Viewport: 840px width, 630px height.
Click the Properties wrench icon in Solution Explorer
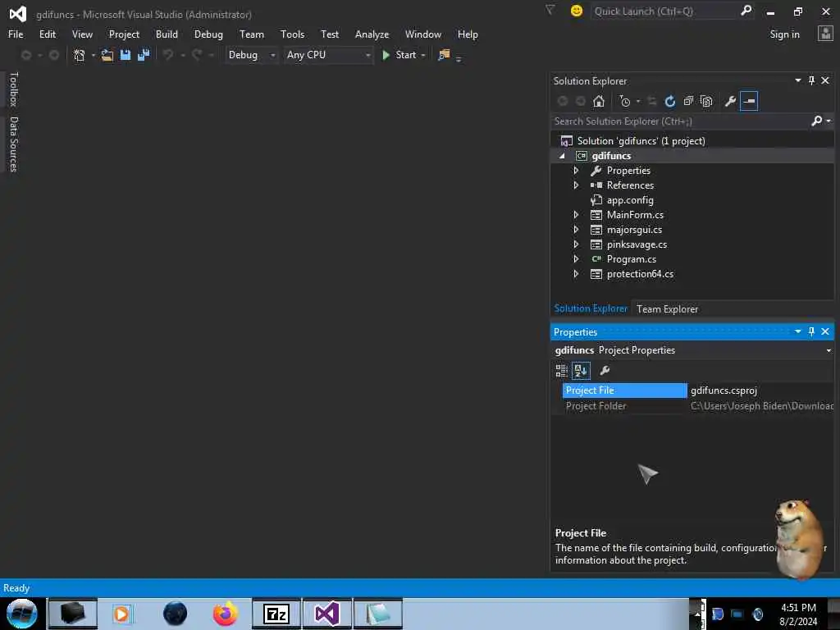pos(730,101)
